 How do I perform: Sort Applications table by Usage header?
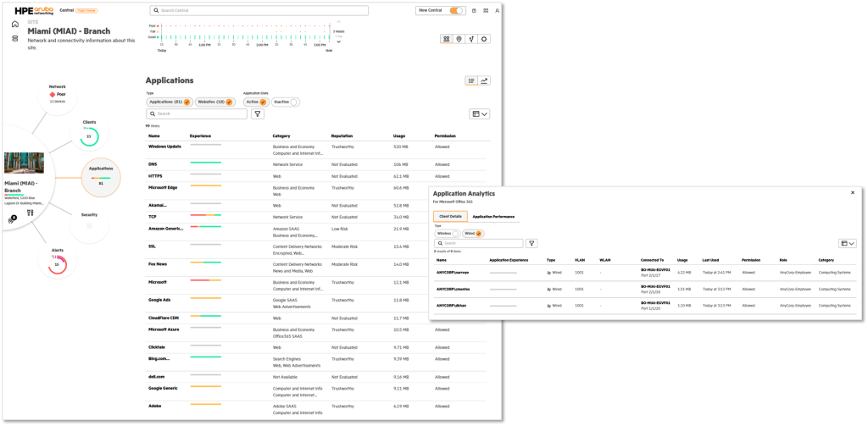(x=399, y=136)
